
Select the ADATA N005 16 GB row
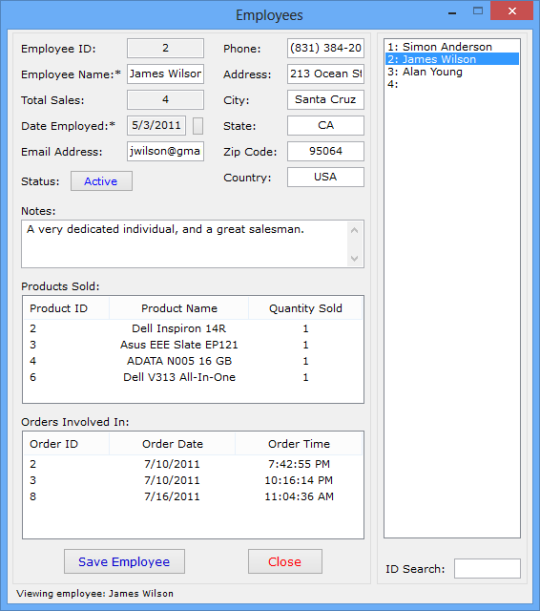193,361
